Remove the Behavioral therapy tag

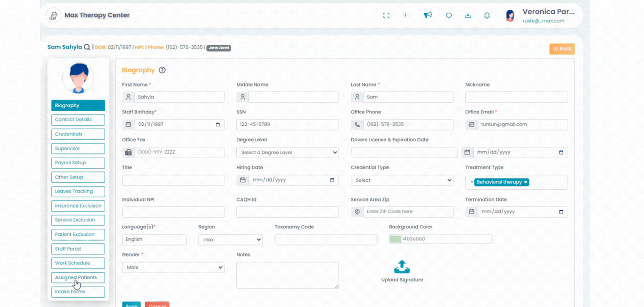point(526,182)
